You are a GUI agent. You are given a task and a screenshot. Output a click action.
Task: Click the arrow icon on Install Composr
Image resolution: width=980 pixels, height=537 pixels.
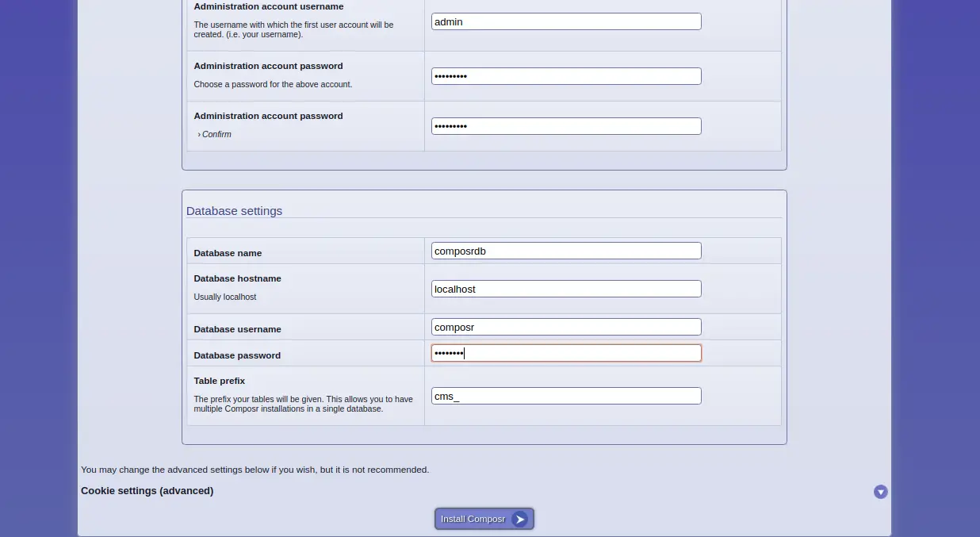519,520
